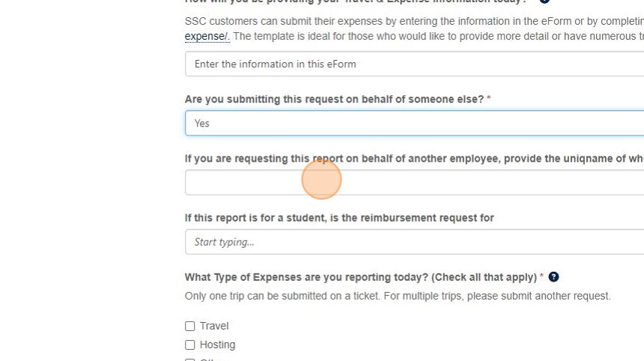Click the 'If this report is for a student' label
Viewport: 644px width, 361px height.
coord(339,218)
